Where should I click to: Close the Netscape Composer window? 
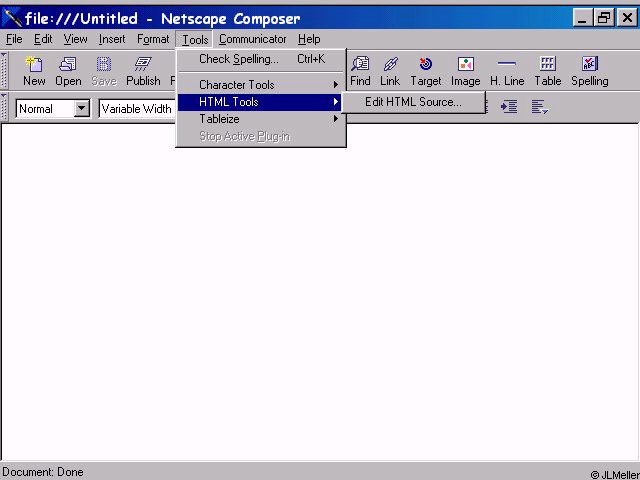[627, 18]
